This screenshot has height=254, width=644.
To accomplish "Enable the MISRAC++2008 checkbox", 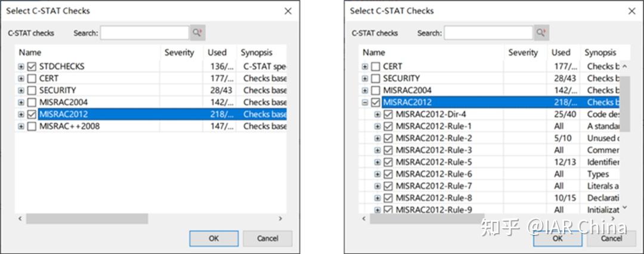I will (x=32, y=126).
